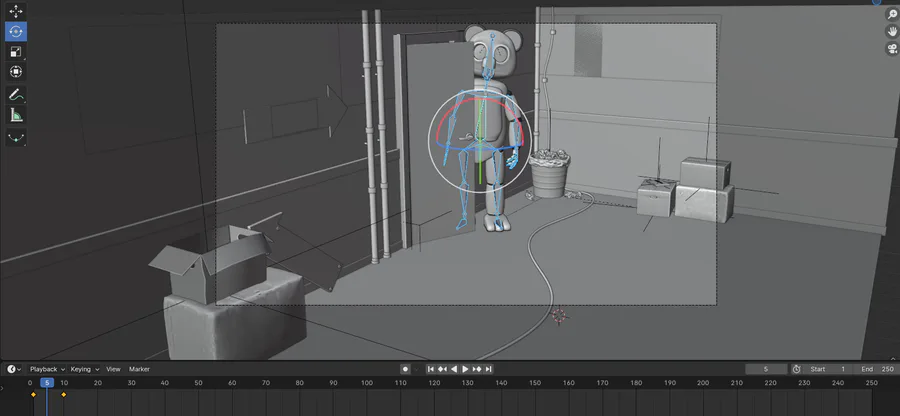The image size is (900, 416).
Task: Select the Annotate tool
Action: click(x=15, y=95)
